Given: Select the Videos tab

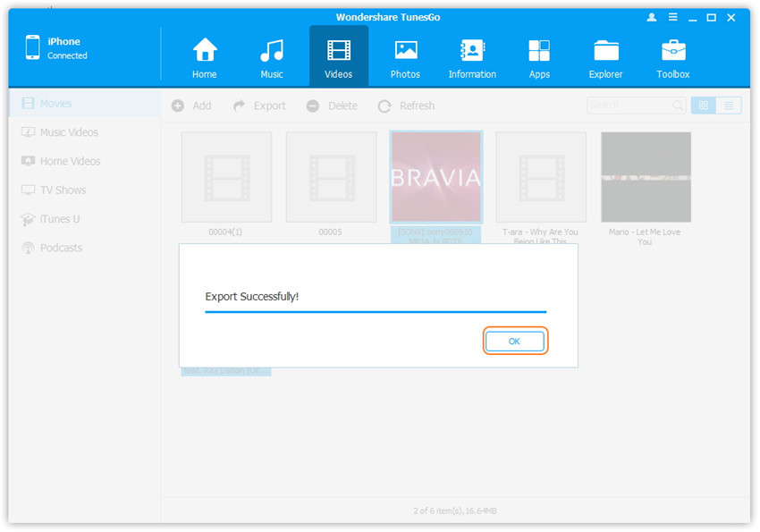Looking at the screenshot, I should [x=339, y=58].
